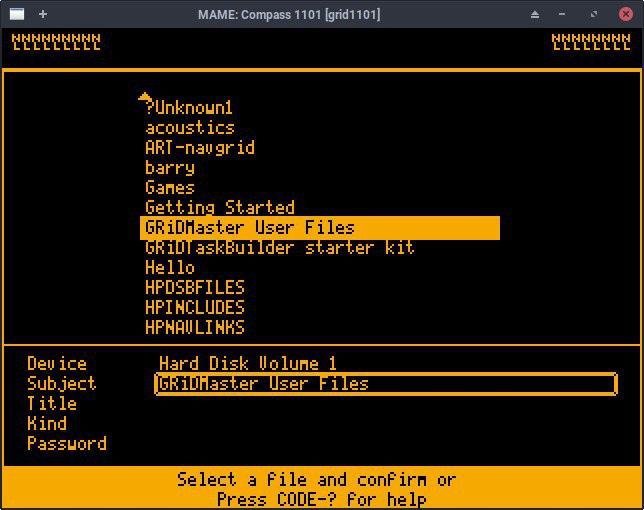Screen dimensions: 644x510
Task: Select the Getting Started entry
Action: pyautogui.click(x=220, y=207)
